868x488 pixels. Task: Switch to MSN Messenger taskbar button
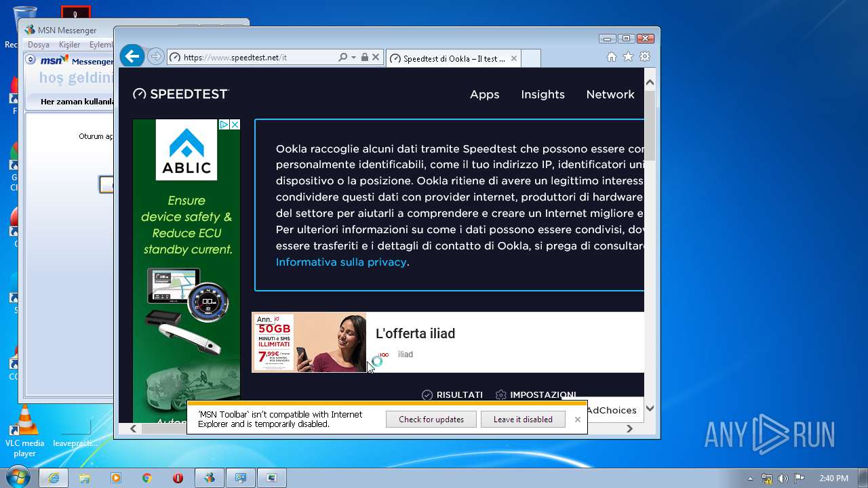(210, 478)
